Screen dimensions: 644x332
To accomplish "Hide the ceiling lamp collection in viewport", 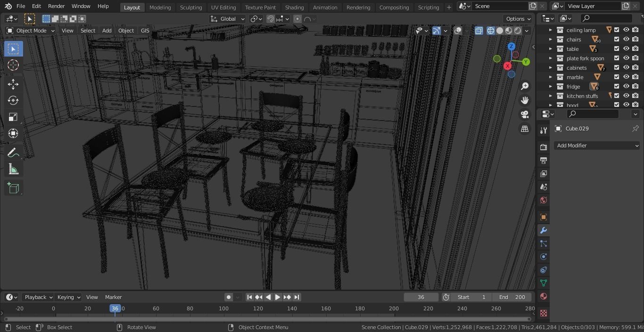I will pyautogui.click(x=626, y=30).
